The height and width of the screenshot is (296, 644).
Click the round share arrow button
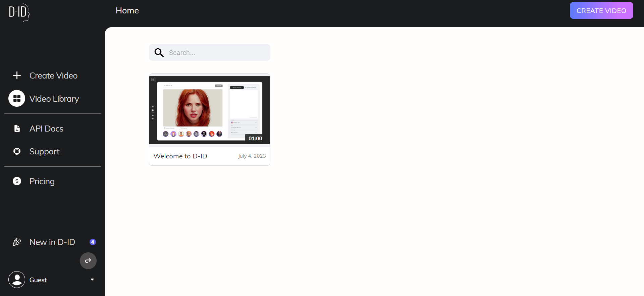pos(88,261)
